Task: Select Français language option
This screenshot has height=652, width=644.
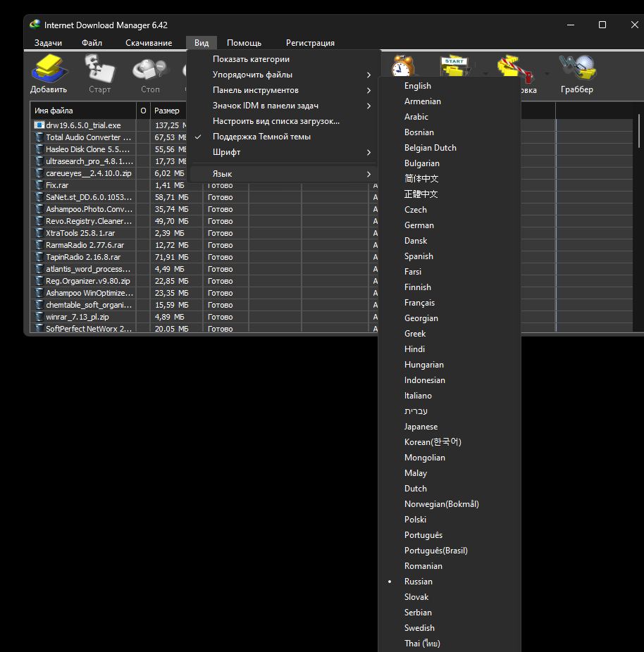Action: pyautogui.click(x=450, y=303)
